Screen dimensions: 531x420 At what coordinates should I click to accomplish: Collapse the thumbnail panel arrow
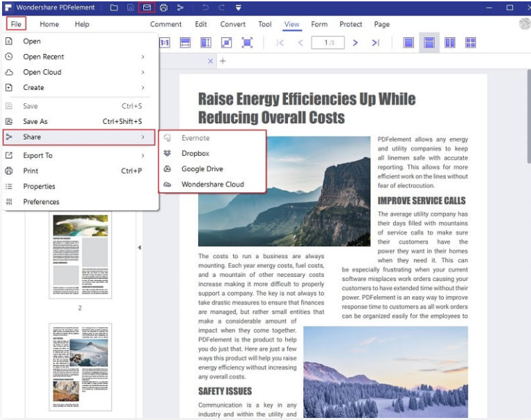[x=139, y=248]
